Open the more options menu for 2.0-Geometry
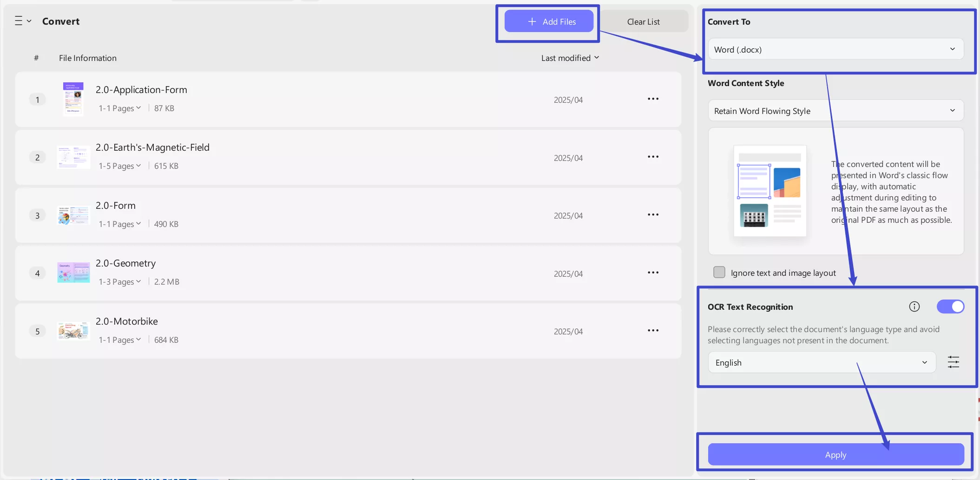This screenshot has height=480, width=980. [x=652, y=273]
